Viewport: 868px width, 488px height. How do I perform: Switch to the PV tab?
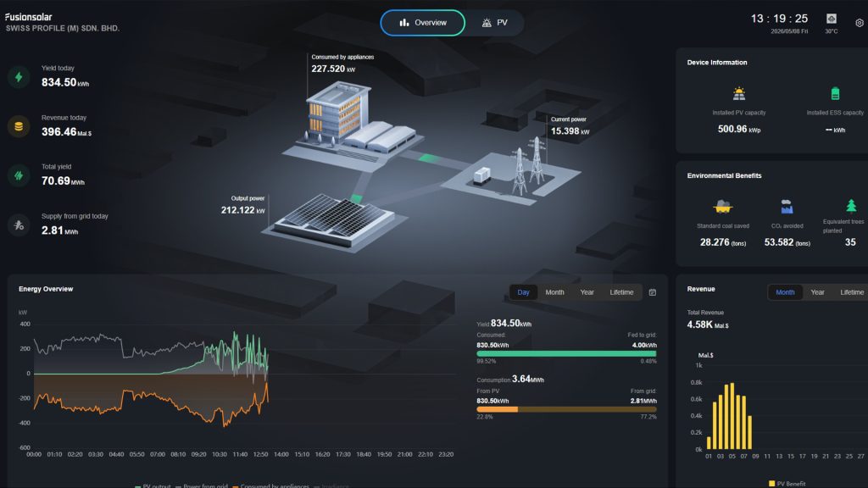[x=494, y=23]
